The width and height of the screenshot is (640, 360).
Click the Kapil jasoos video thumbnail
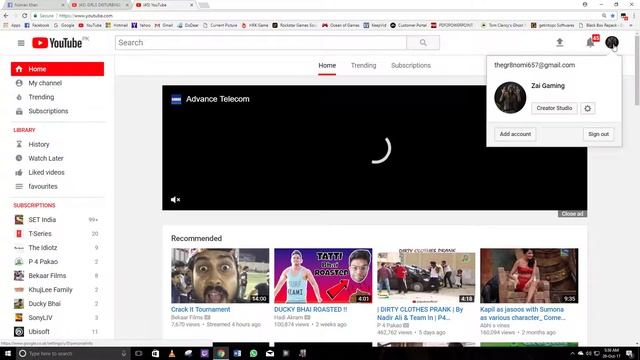(x=529, y=276)
